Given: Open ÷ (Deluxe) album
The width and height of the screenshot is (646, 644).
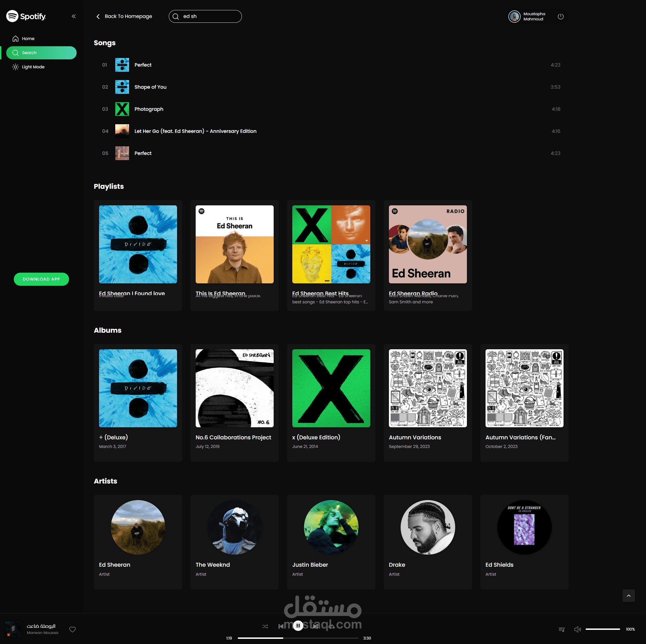Looking at the screenshot, I should [x=138, y=403].
